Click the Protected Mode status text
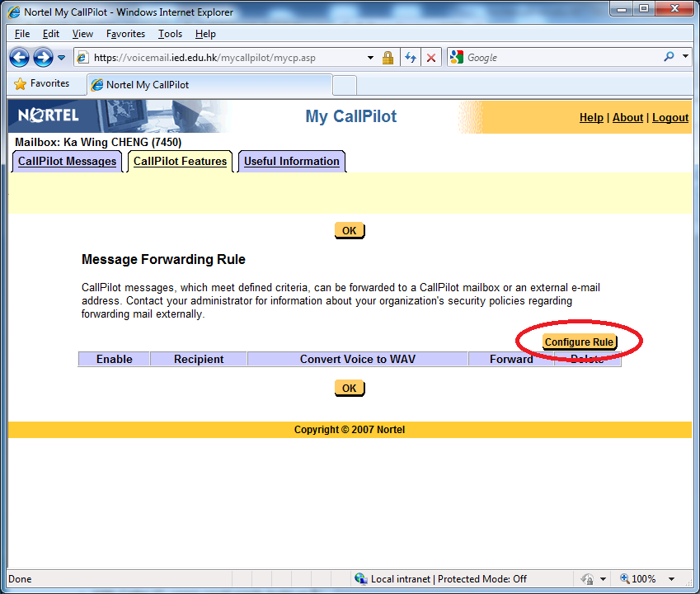The image size is (700, 594). (482, 579)
